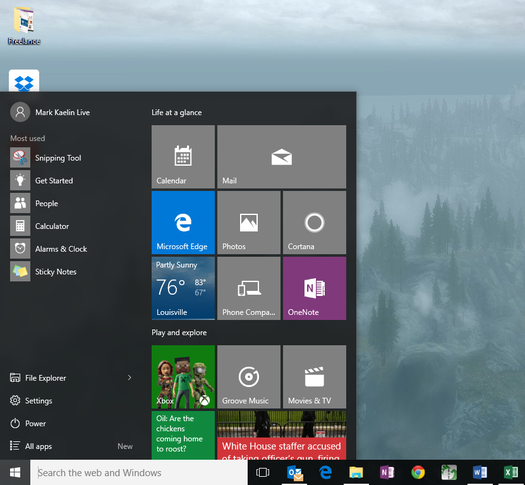The width and height of the screenshot is (525, 485).
Task: Click the Mark Kaelin Live account
Action: (50, 112)
